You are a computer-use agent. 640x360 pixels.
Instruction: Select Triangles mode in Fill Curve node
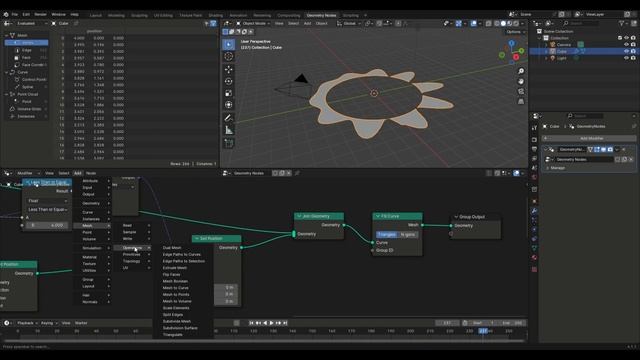coord(386,234)
